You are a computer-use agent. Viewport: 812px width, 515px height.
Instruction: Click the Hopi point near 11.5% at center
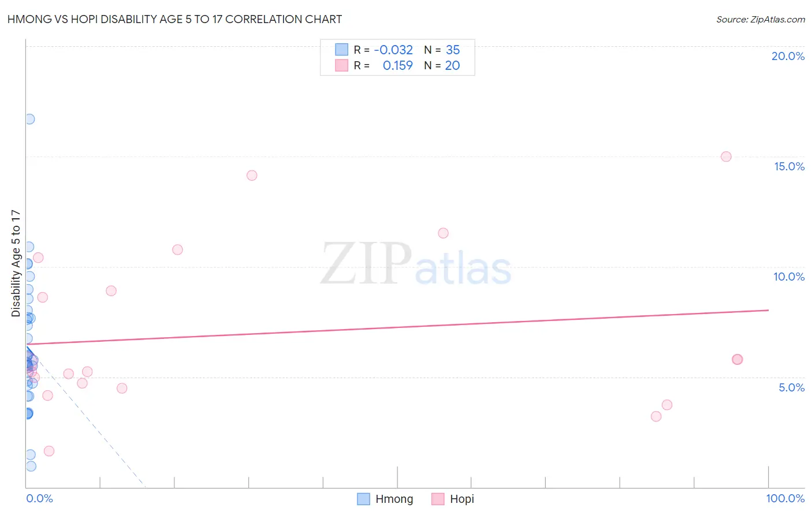[443, 233]
